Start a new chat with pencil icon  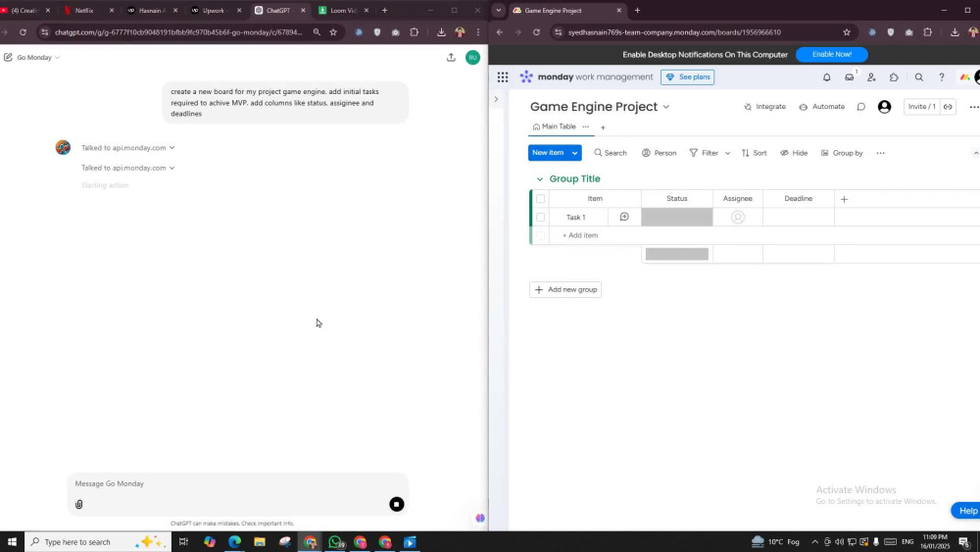[8, 57]
